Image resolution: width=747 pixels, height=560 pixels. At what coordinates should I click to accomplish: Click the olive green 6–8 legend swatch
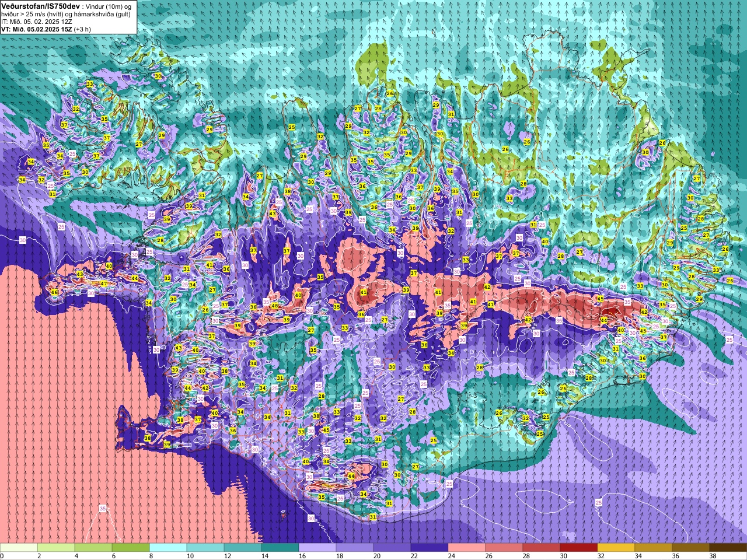coord(131,548)
